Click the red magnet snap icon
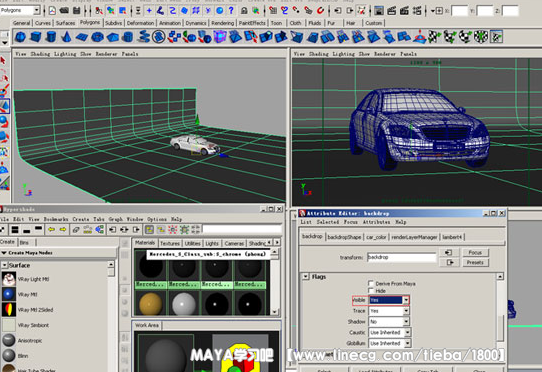Viewport: 542px width, 372px height. tap(320, 11)
